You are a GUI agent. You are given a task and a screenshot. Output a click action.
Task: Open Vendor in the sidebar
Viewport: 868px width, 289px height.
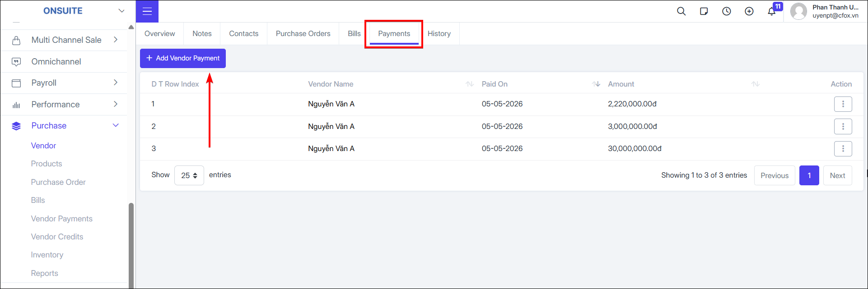[x=44, y=146]
